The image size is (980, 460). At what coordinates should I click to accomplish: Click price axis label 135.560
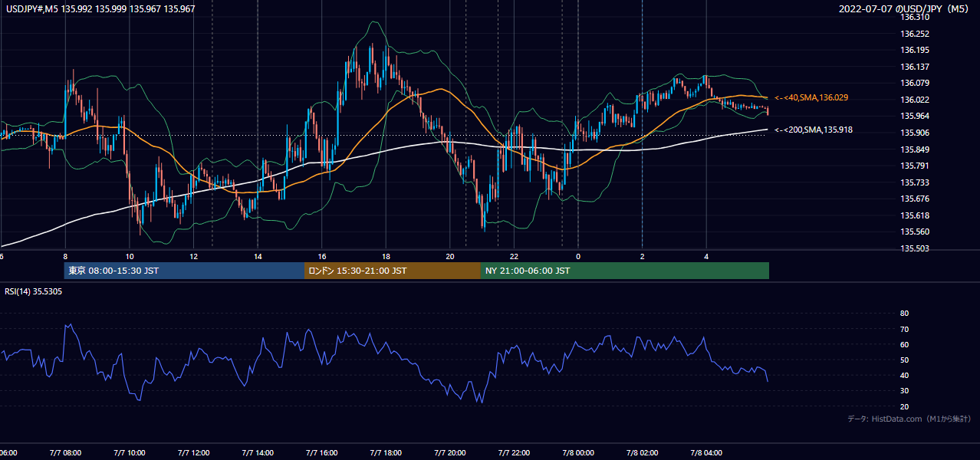click(916, 232)
